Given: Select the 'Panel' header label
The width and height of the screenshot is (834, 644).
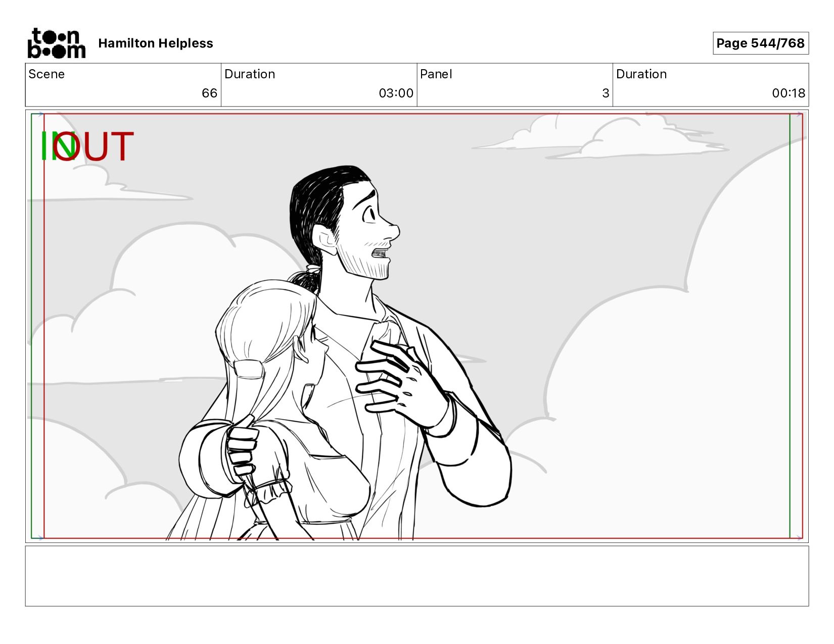Looking at the screenshot, I should [x=436, y=74].
